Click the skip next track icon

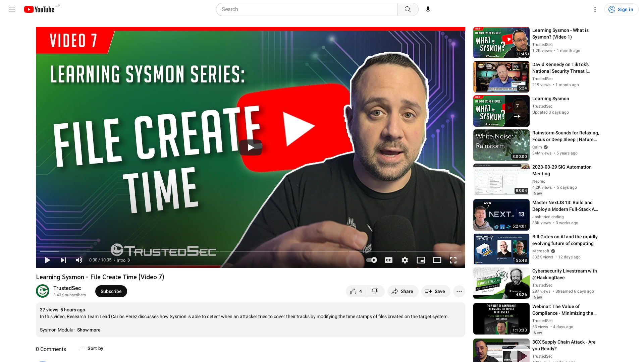coord(63,260)
